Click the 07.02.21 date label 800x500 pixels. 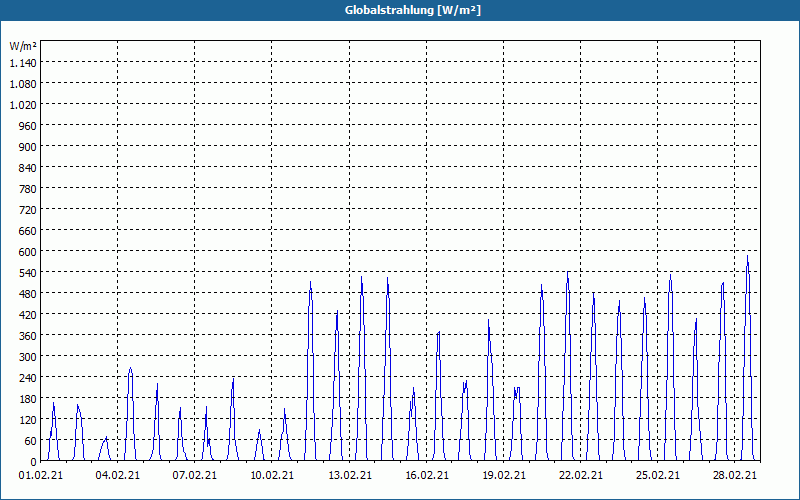(x=194, y=476)
